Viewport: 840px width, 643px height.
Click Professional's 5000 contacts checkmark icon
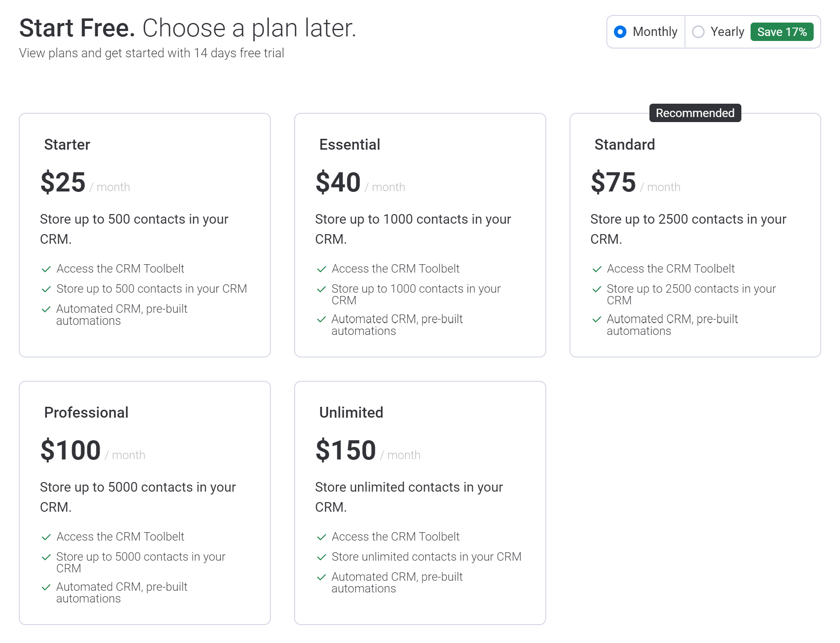pyautogui.click(x=46, y=557)
